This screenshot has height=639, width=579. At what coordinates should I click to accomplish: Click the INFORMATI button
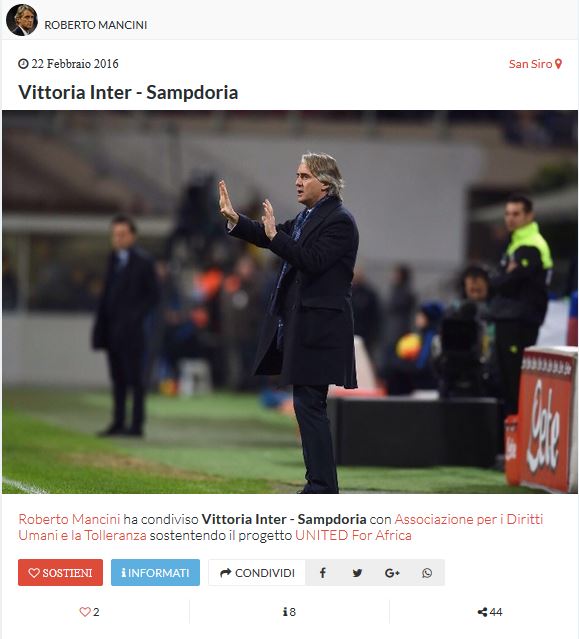[x=155, y=573]
